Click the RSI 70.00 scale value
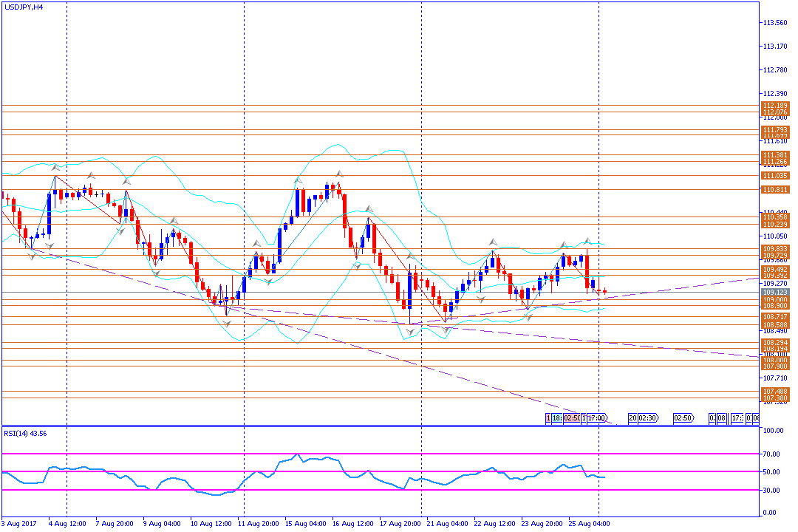Viewport: 798px width, 532px height. click(x=772, y=454)
